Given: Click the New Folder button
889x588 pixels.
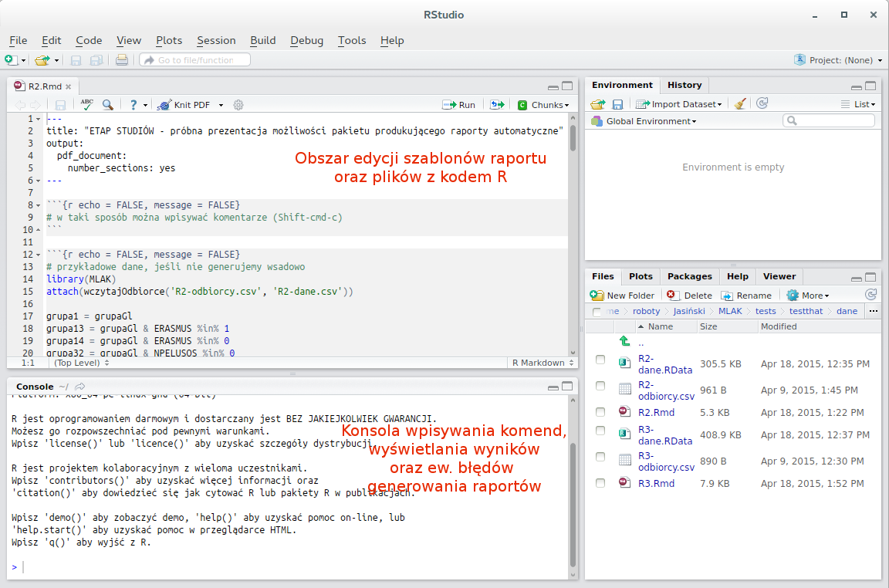Looking at the screenshot, I should pos(622,296).
